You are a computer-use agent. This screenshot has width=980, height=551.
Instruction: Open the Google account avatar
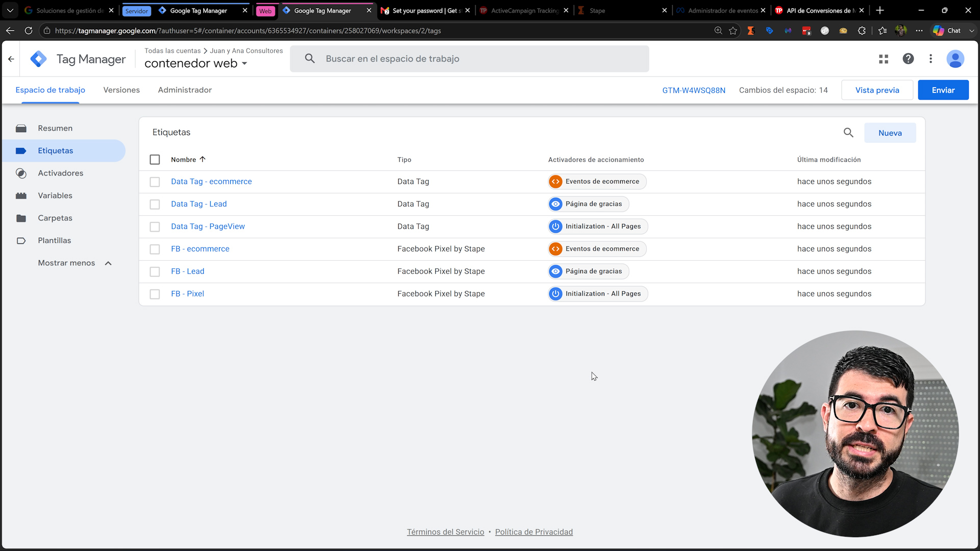pyautogui.click(x=955, y=59)
